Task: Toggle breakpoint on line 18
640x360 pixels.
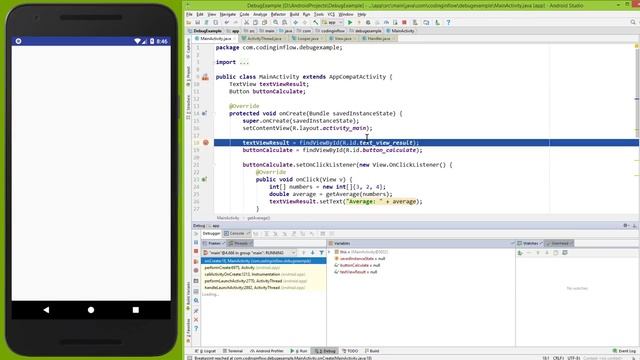Action: coord(206,142)
